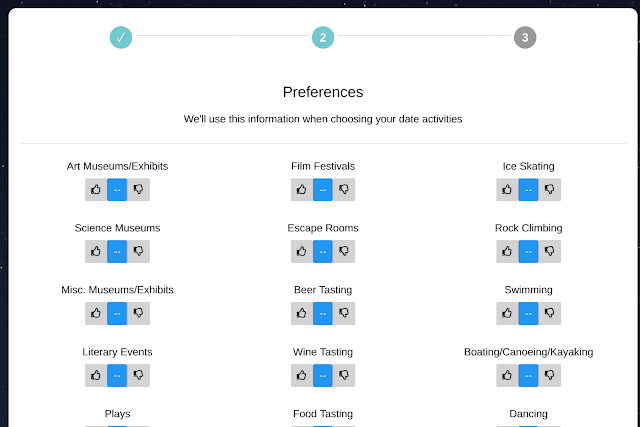Dislike Swimming activity
Viewport: 640px width, 427px height.
click(x=549, y=313)
